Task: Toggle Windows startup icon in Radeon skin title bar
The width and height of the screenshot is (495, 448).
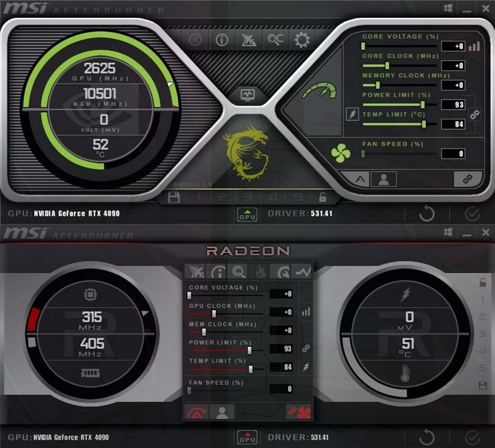Action: (x=448, y=232)
